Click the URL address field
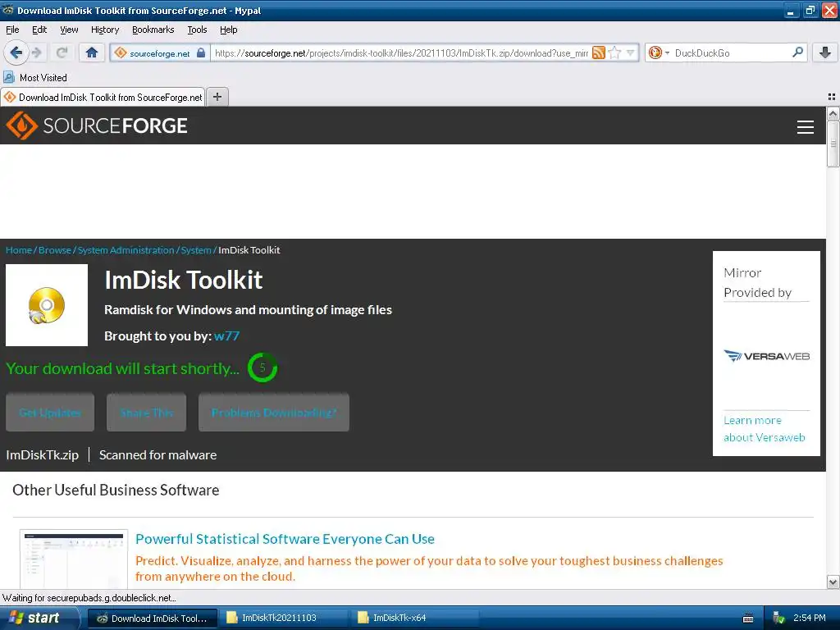 (x=400, y=53)
